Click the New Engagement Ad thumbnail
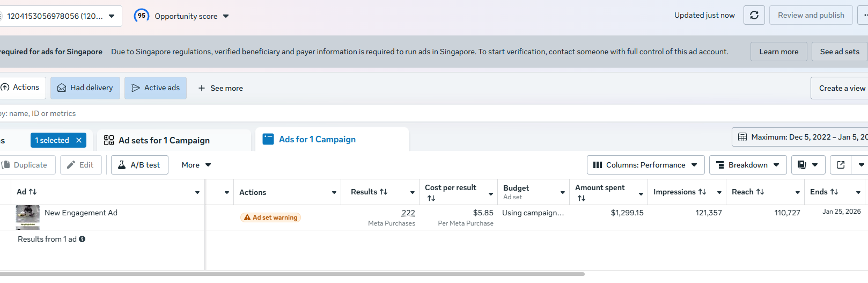 click(x=28, y=216)
